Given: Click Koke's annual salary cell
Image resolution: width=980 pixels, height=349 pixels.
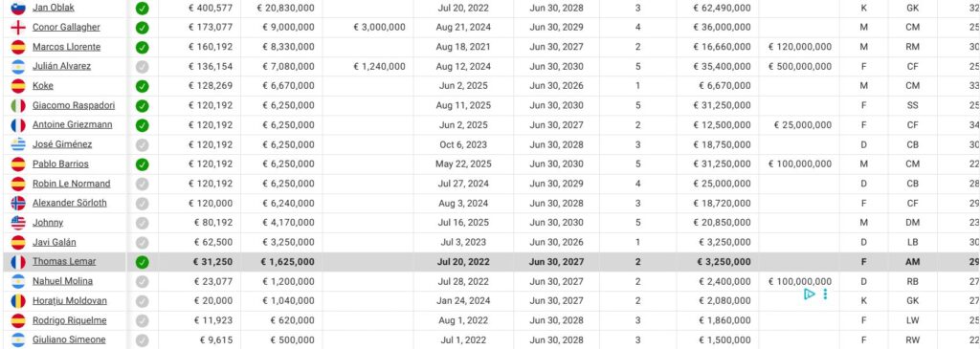Looking at the screenshot, I should (288, 86).
